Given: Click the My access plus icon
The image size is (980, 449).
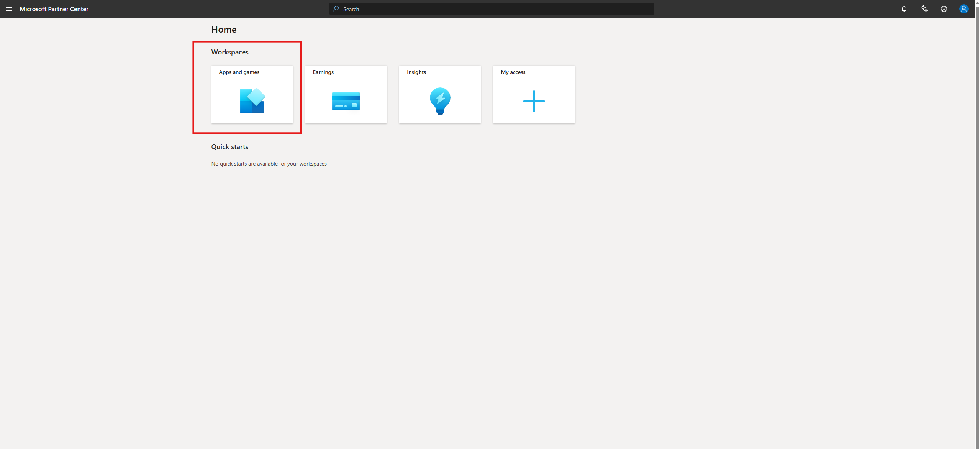Looking at the screenshot, I should [x=534, y=101].
